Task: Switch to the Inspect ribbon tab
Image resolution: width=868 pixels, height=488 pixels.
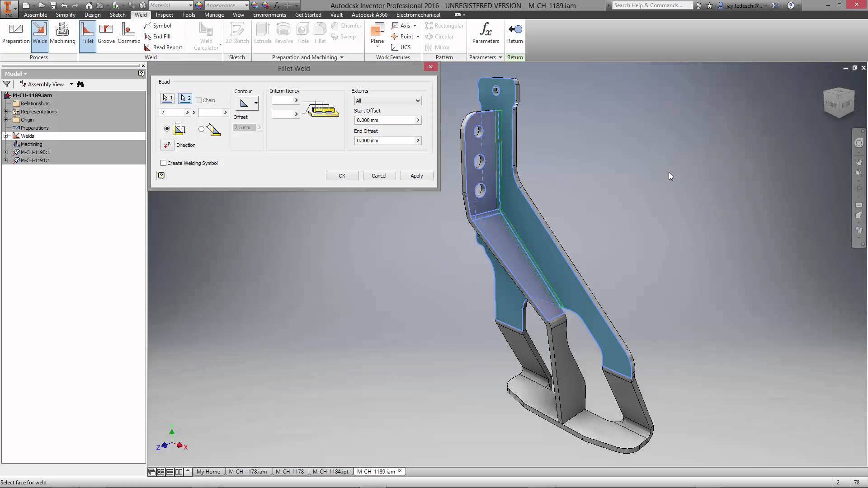Action: pyautogui.click(x=164, y=14)
